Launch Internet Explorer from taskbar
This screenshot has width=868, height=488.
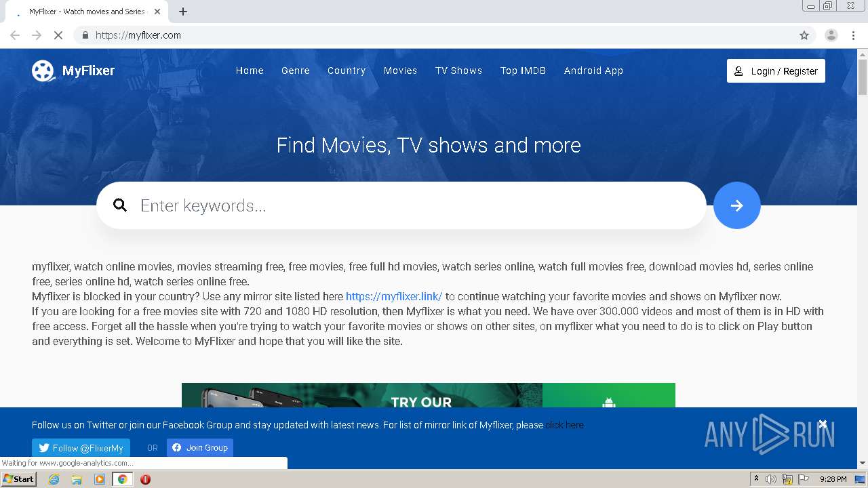(x=54, y=479)
